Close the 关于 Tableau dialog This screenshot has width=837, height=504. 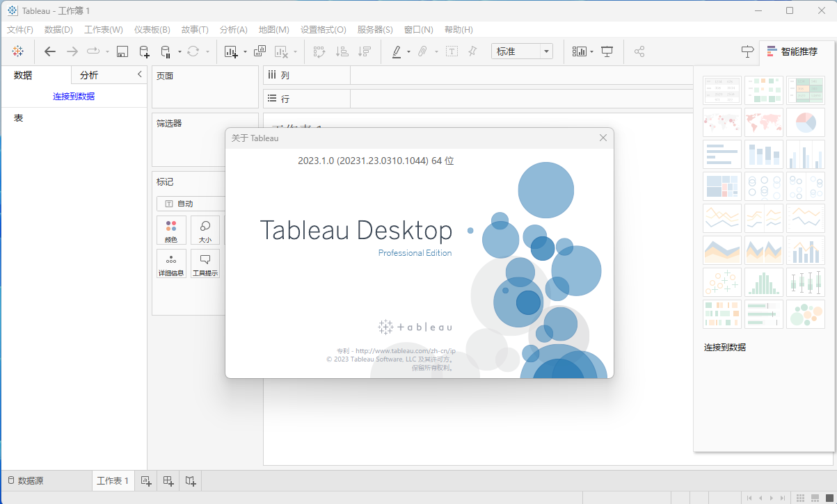click(603, 138)
